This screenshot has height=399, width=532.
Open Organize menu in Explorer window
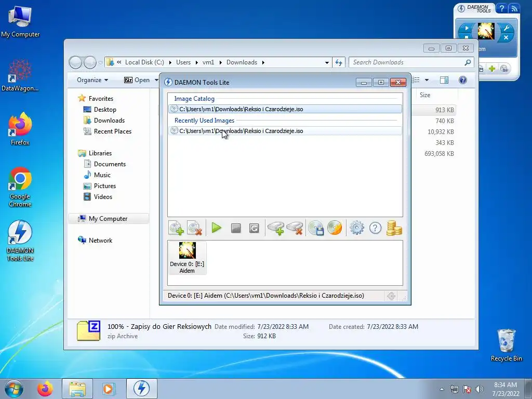92,80
